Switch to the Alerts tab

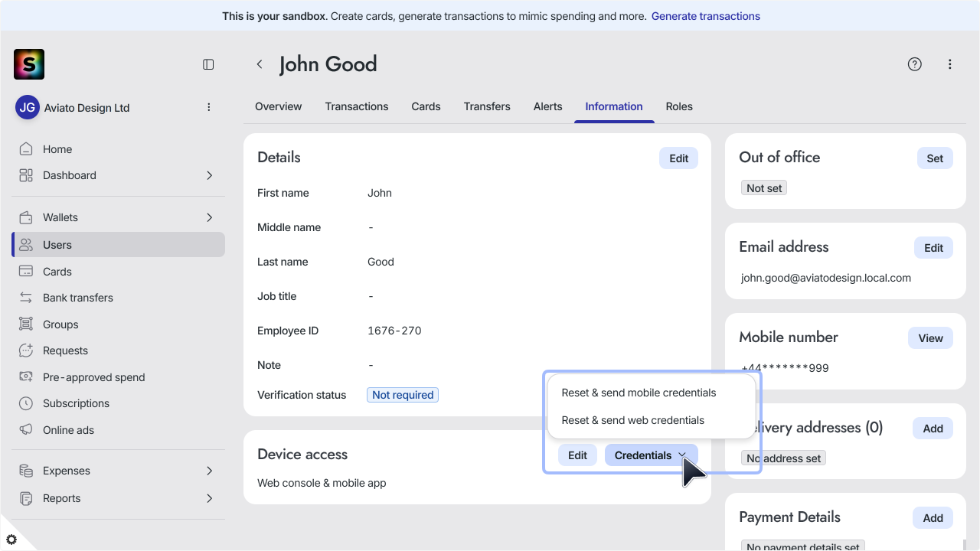(x=547, y=106)
